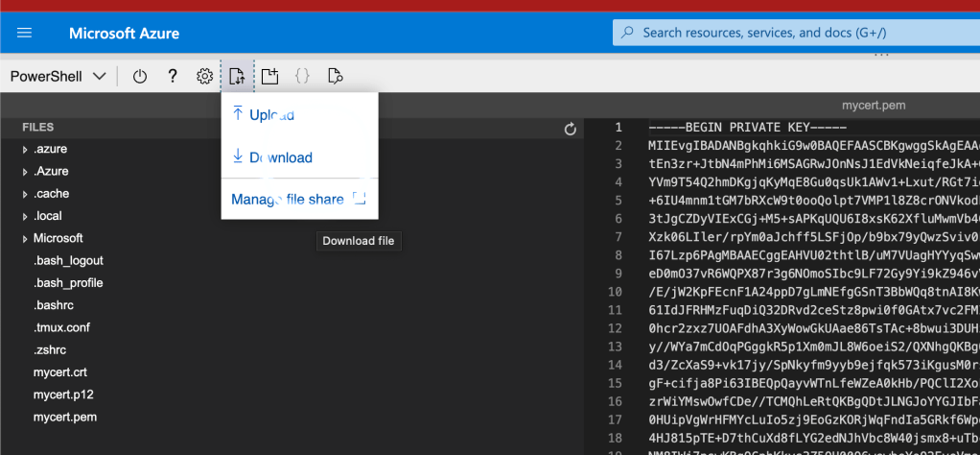The image size is (980, 455).
Task: Focus the Search resources, services, and docs box
Action: tap(796, 33)
